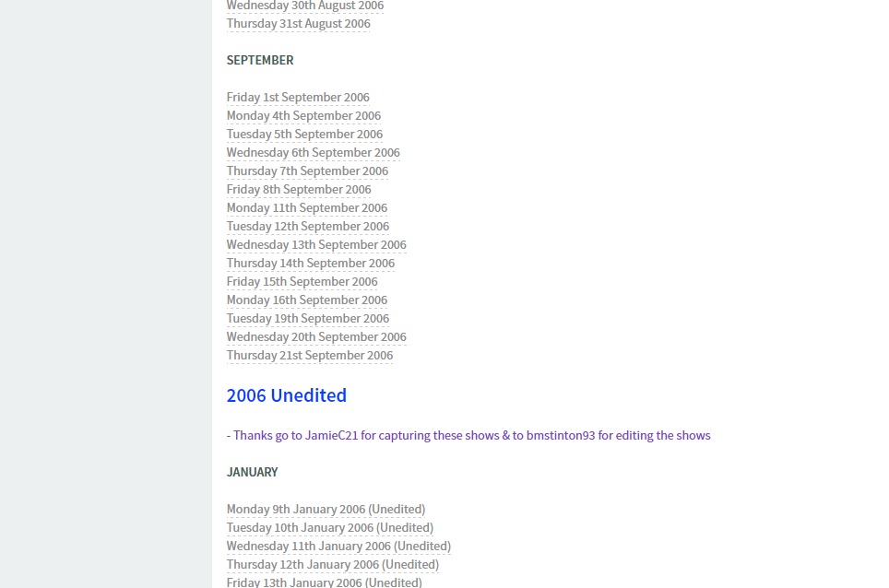Open Wednesday 13th September 2006 entry

click(x=316, y=245)
